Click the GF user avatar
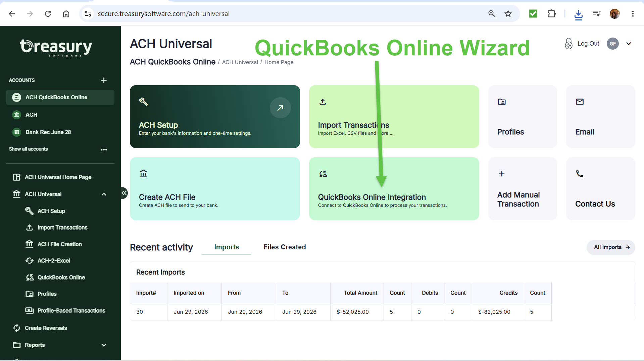644x361 pixels. [612, 44]
